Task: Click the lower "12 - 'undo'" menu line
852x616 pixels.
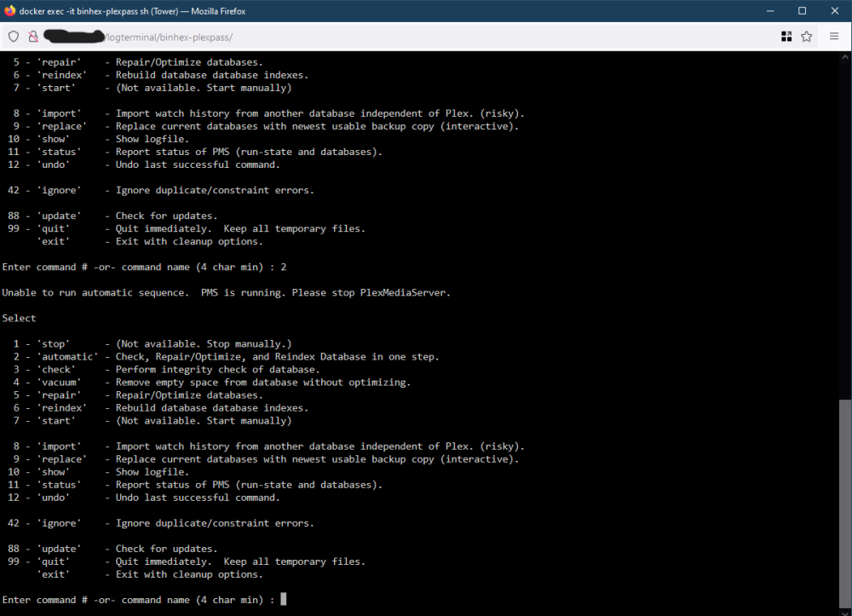Action: pyautogui.click(x=144, y=498)
